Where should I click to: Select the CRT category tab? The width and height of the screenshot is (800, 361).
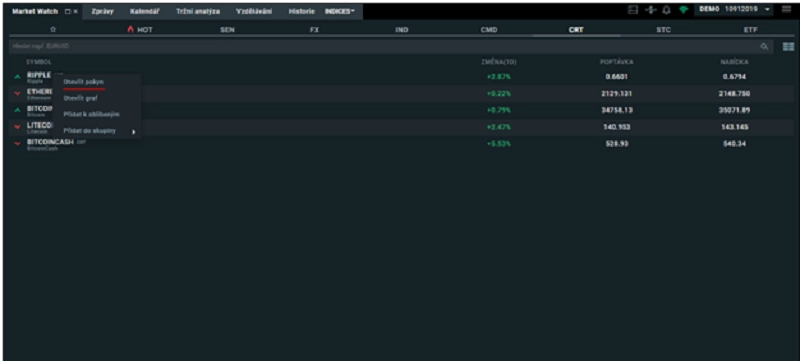click(576, 30)
